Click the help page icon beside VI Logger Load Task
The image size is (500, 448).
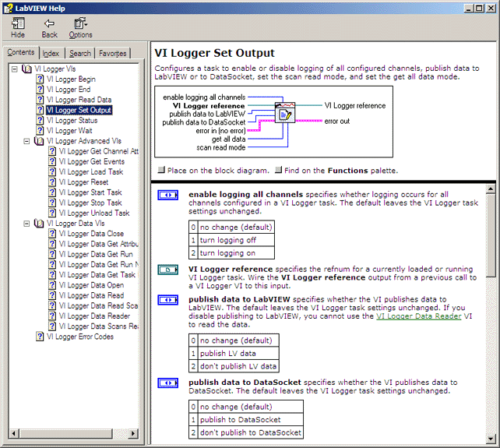point(52,171)
